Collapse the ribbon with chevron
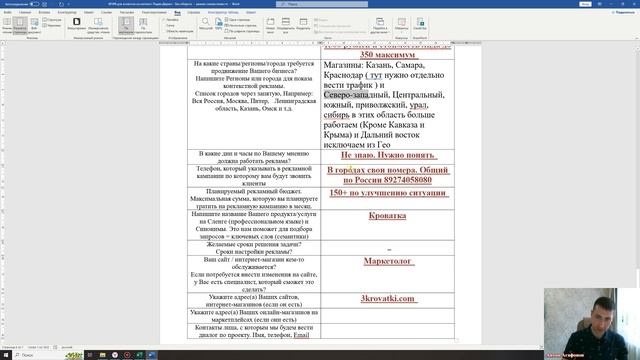This screenshot has height=360, width=640. click(x=636, y=38)
